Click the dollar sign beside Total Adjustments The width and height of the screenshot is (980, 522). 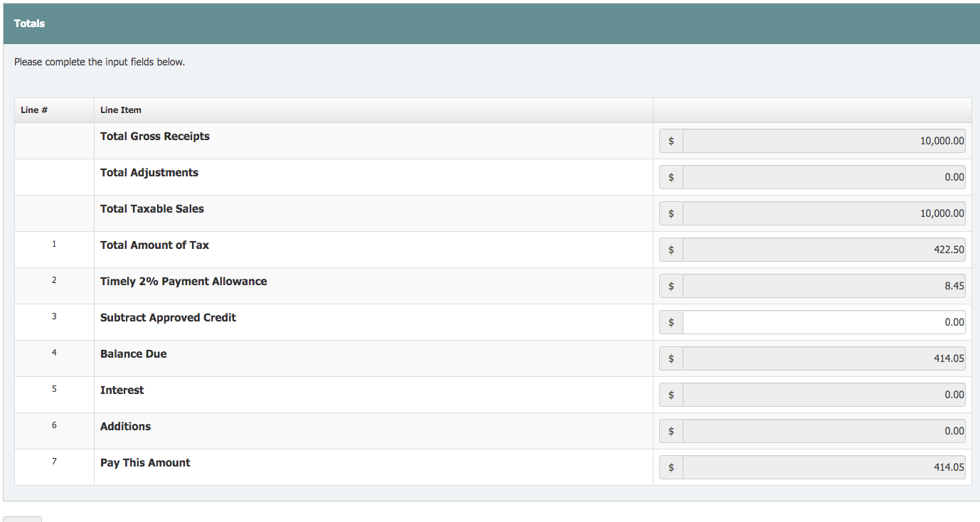click(x=671, y=177)
